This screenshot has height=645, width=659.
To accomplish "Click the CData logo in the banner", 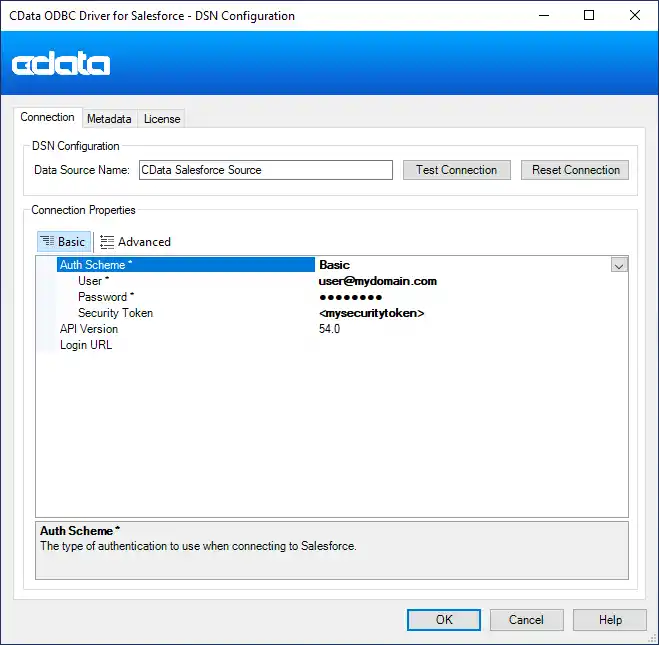I will 61,65.
